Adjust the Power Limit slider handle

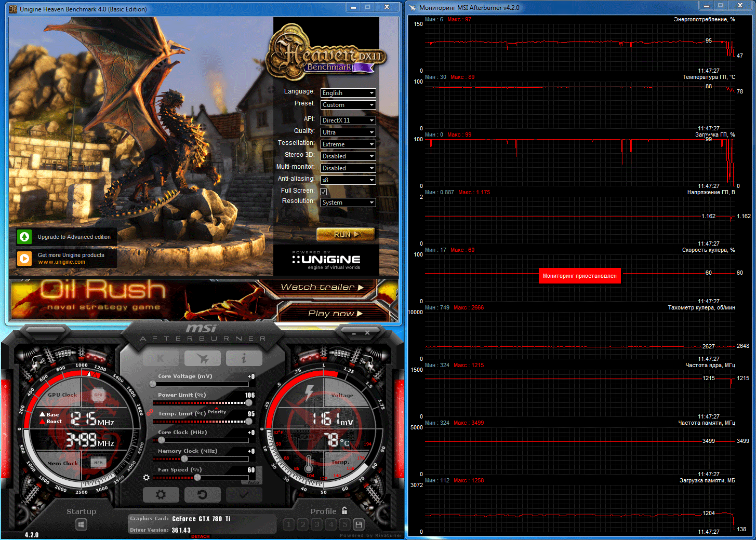click(248, 402)
